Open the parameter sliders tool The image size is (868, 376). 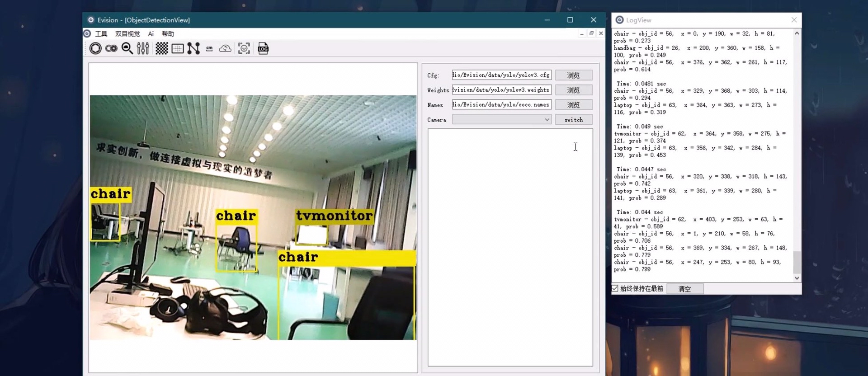(143, 48)
